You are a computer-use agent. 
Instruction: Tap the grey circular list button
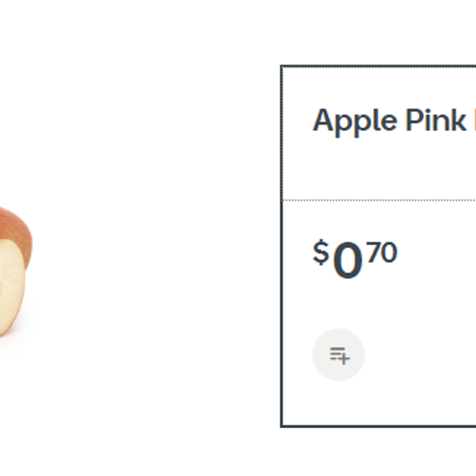[339, 355]
